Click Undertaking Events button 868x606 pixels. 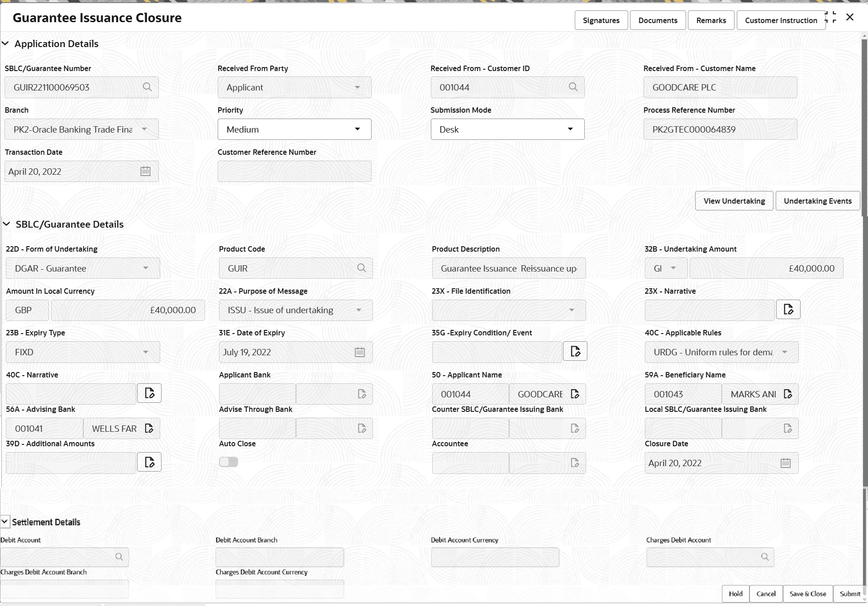coord(817,201)
